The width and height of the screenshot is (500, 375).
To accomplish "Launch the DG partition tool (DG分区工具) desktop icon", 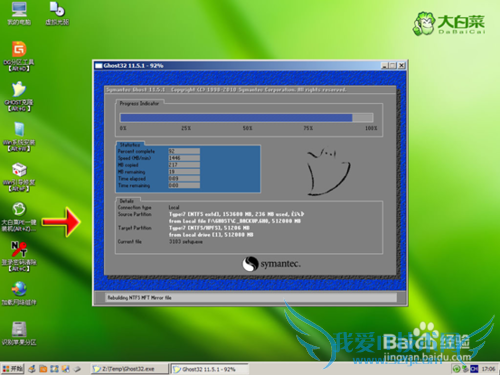I will tap(19, 56).
